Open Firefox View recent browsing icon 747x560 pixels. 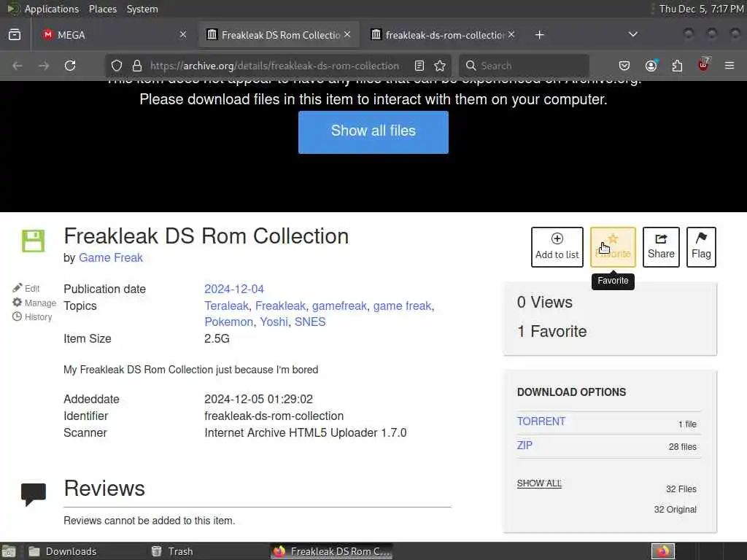15,35
